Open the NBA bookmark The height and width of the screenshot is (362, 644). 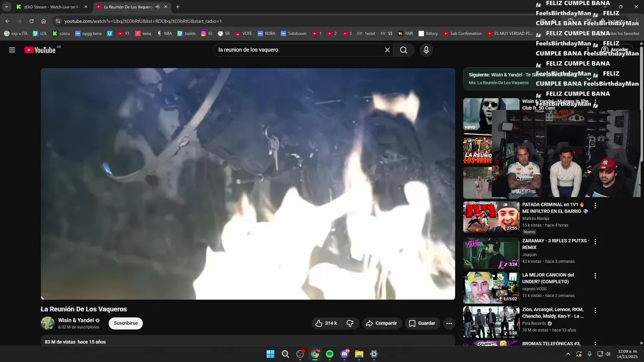pyautogui.click(x=165, y=34)
